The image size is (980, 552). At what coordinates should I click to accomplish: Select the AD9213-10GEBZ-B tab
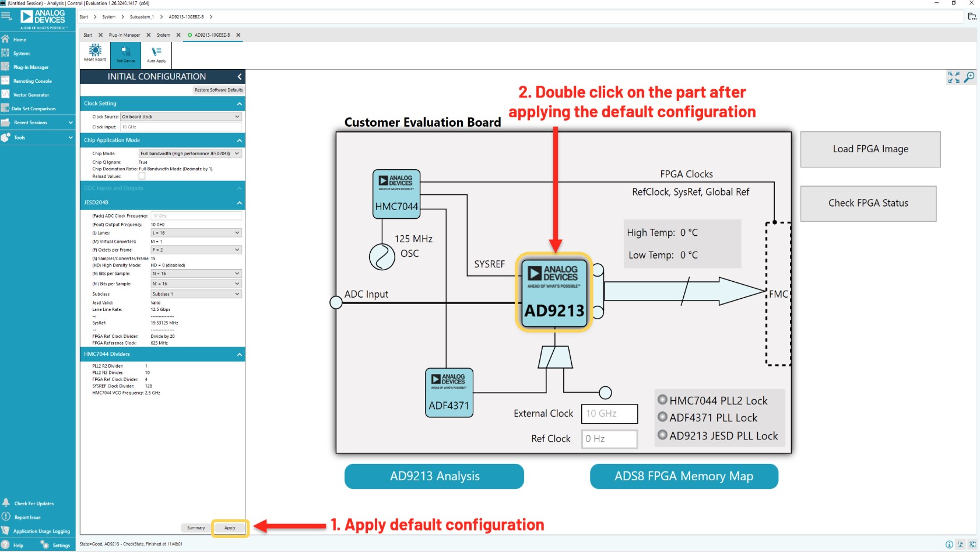(212, 35)
